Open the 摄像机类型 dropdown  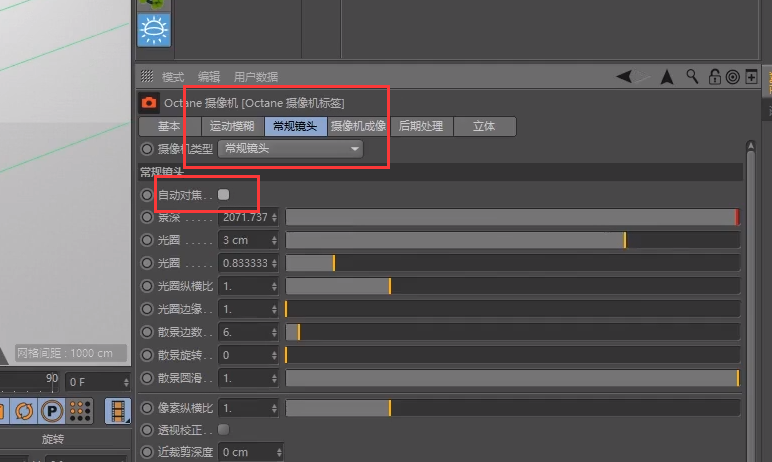coord(290,149)
